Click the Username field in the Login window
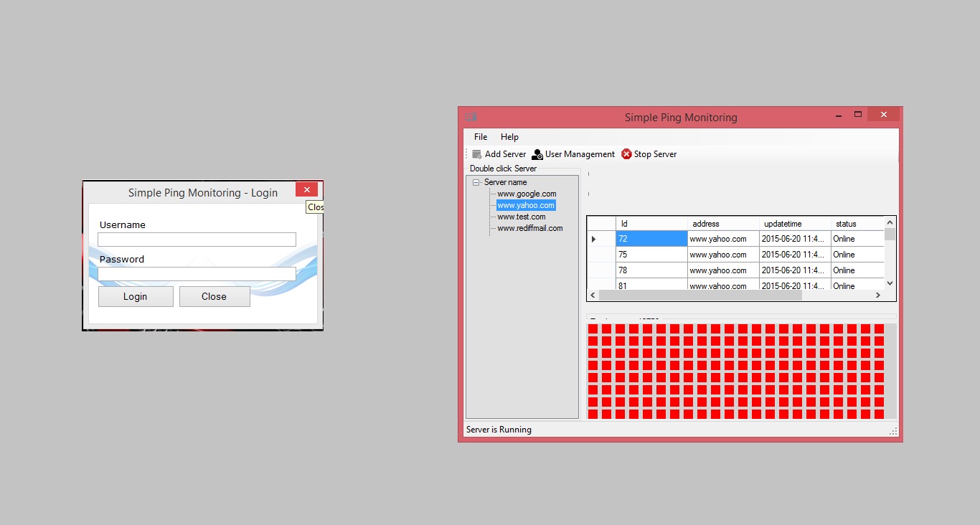This screenshot has width=980, height=525. (197, 240)
